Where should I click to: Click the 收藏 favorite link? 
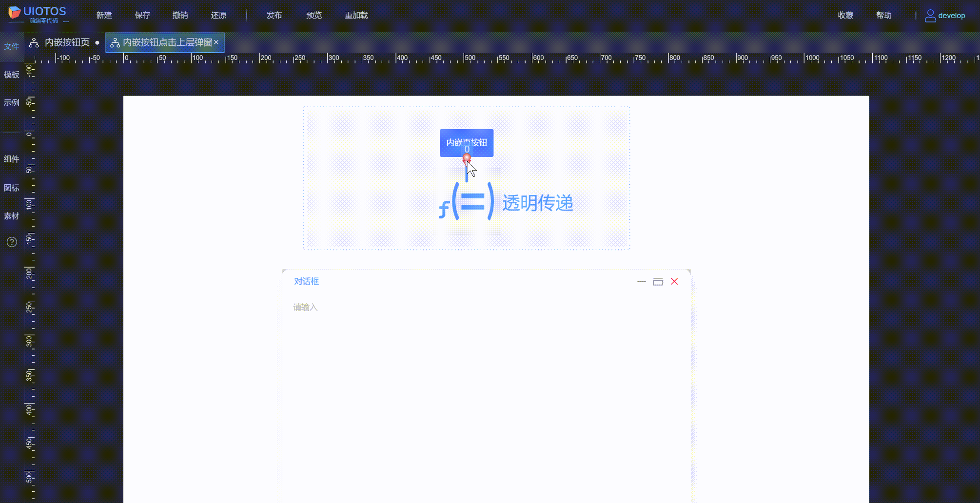point(845,15)
